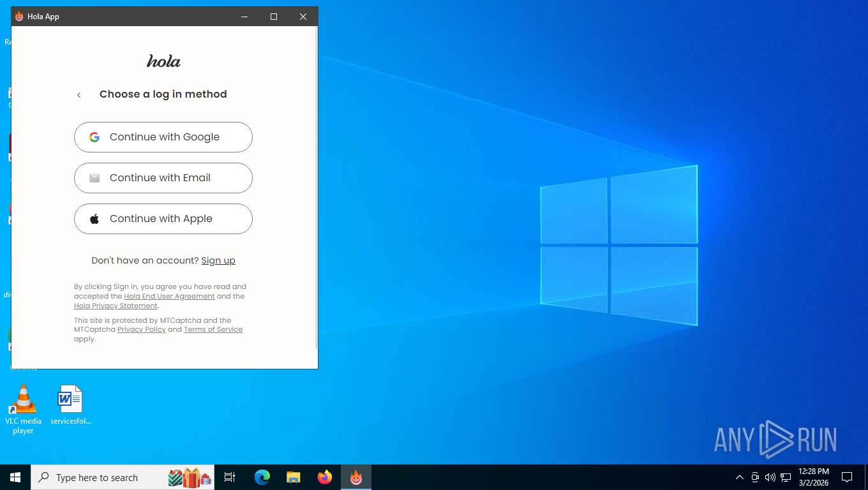Open network settings tray icon

pyautogui.click(x=786, y=477)
